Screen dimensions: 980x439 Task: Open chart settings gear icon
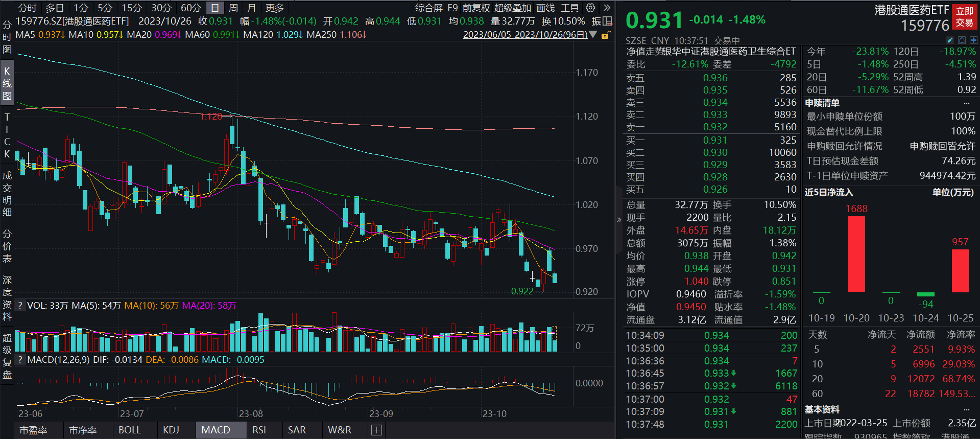[x=590, y=8]
